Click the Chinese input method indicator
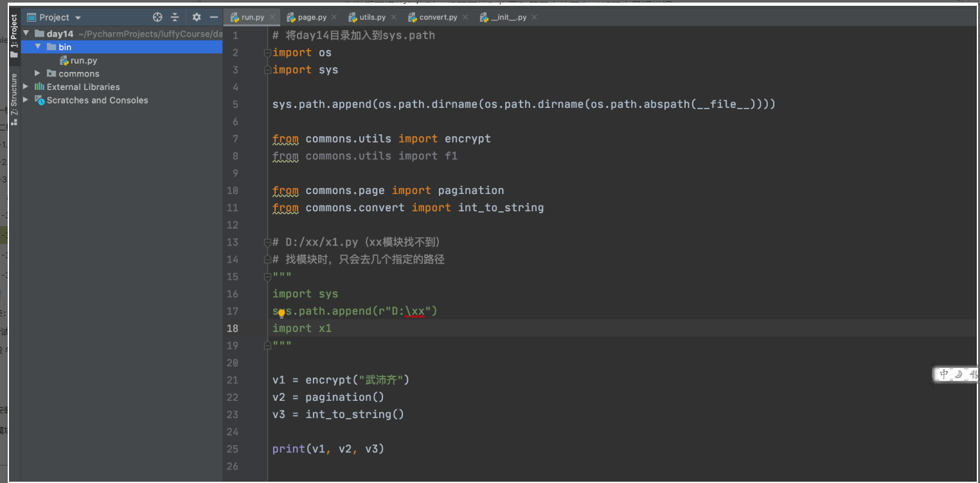Viewport: 980px width, 483px height. click(x=944, y=374)
